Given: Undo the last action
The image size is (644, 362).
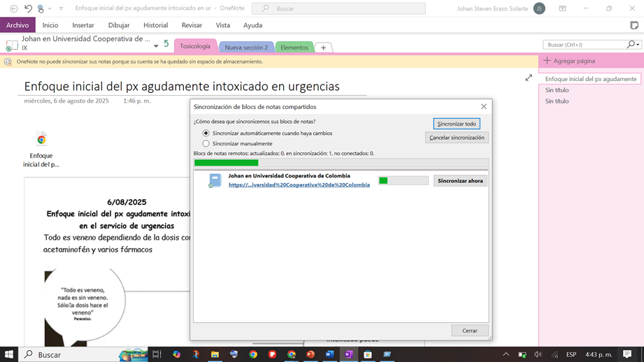Looking at the screenshot, I should tap(28, 8).
